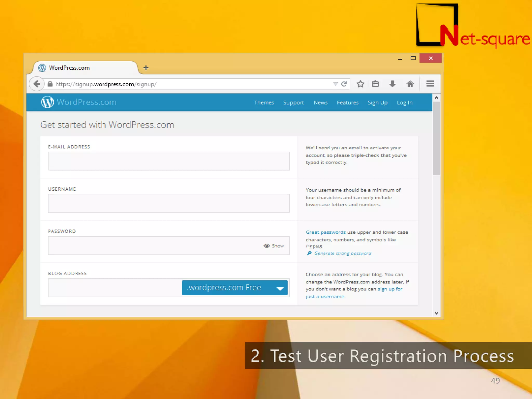This screenshot has height=399, width=532.
Task: Open the Features nav item
Action: (x=347, y=103)
